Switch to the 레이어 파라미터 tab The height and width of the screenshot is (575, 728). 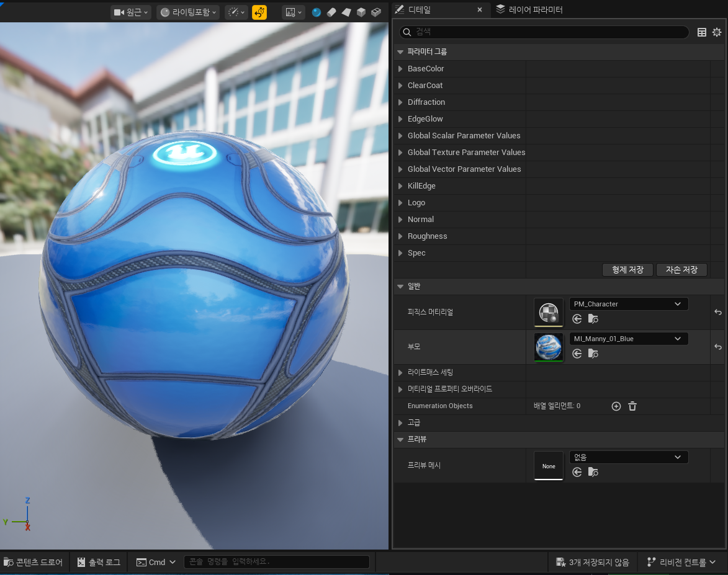pyautogui.click(x=529, y=9)
